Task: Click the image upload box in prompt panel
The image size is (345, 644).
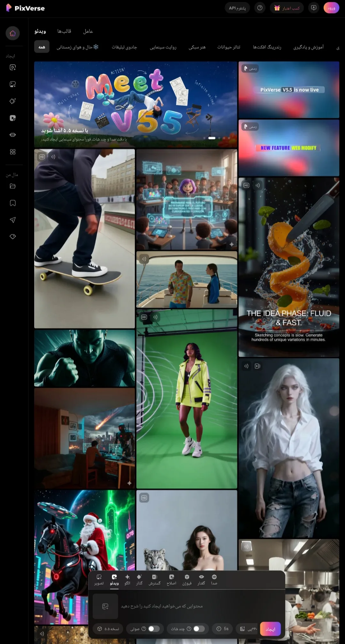Action: pyautogui.click(x=105, y=606)
